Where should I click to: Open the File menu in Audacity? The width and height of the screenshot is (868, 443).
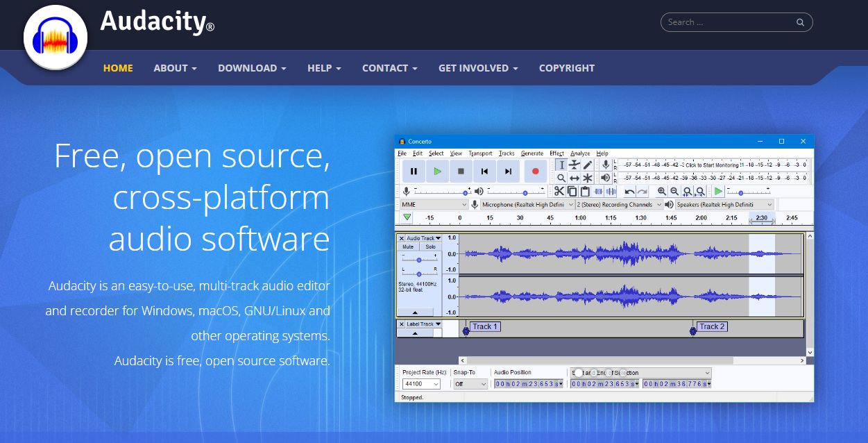[402, 153]
